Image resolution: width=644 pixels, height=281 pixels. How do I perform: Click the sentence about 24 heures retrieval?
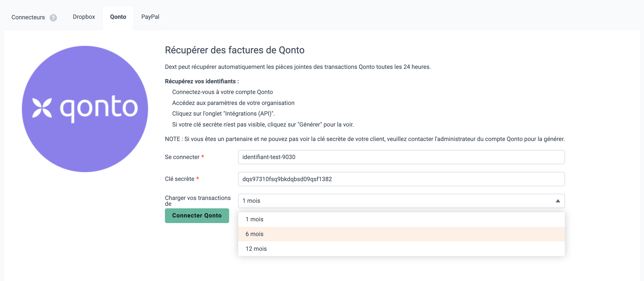tap(298, 67)
